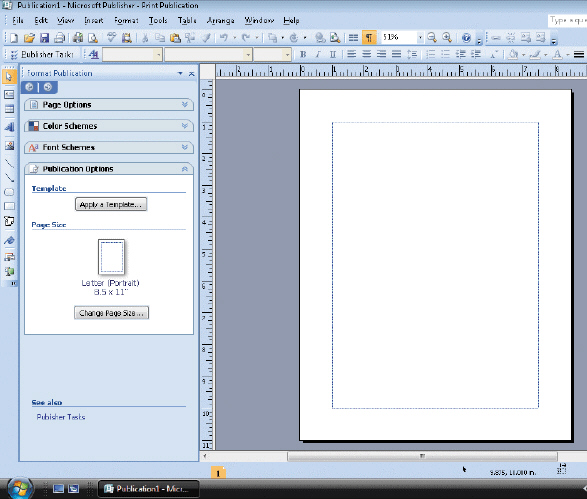Screen dimensions: 587x499
Task: Open the Table menu
Action: [x=187, y=21]
